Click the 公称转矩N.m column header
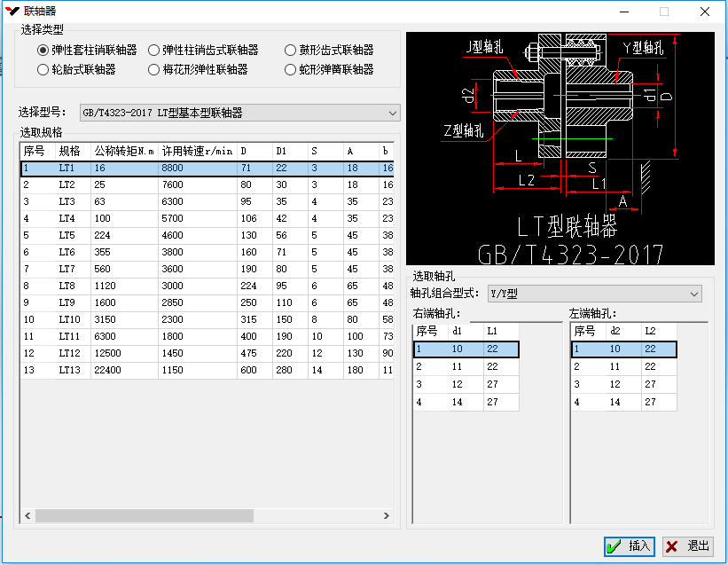Image resolution: width=728 pixels, height=565 pixels. tap(124, 151)
